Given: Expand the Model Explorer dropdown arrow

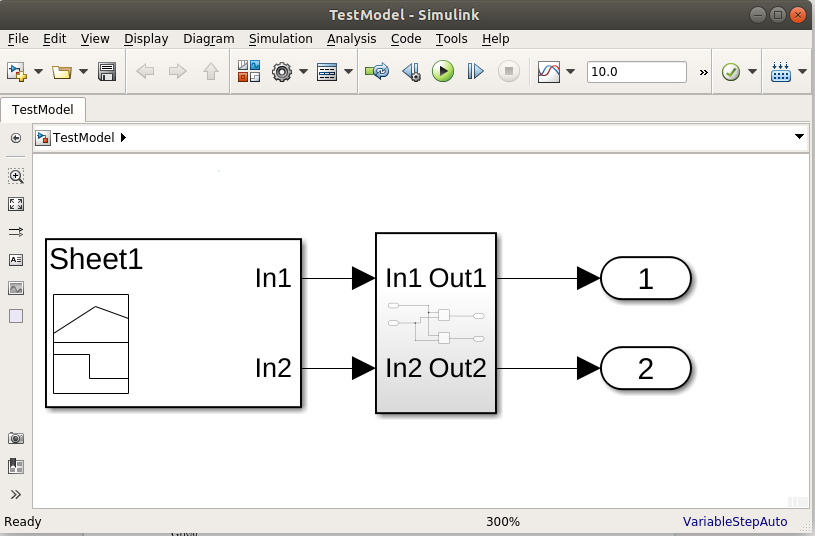Looking at the screenshot, I should [349, 72].
